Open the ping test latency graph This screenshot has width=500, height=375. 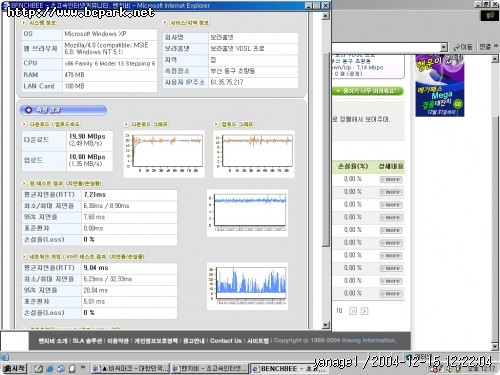click(x=247, y=213)
